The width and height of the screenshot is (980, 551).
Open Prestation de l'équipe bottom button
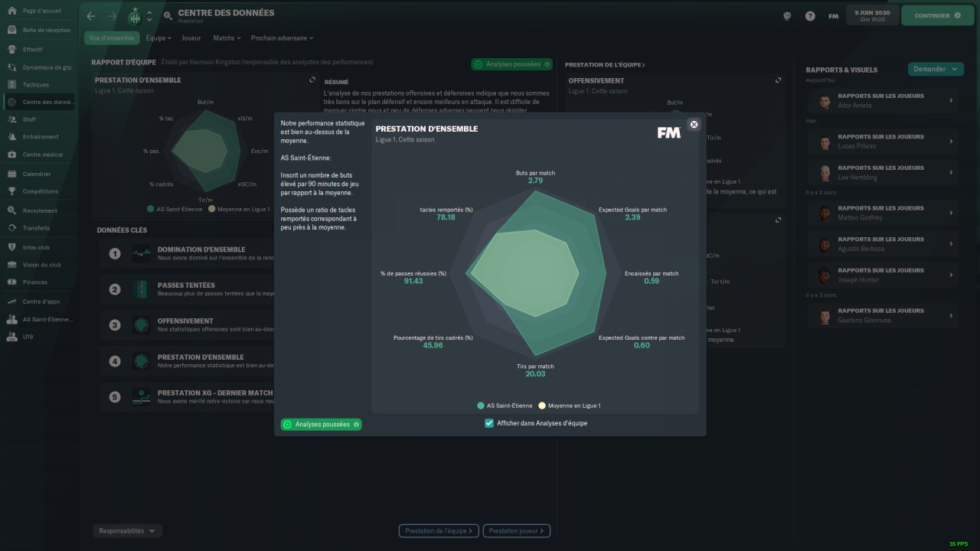point(439,530)
